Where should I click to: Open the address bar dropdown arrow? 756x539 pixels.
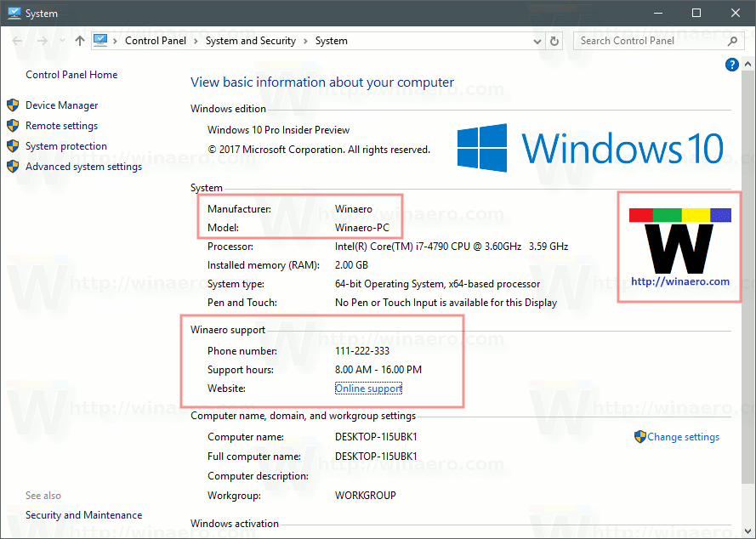537,40
